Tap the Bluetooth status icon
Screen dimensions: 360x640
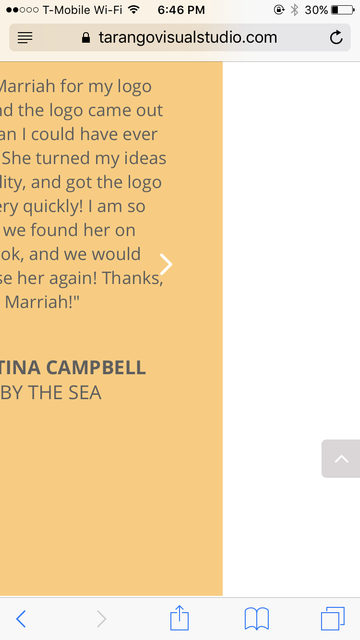click(x=294, y=10)
